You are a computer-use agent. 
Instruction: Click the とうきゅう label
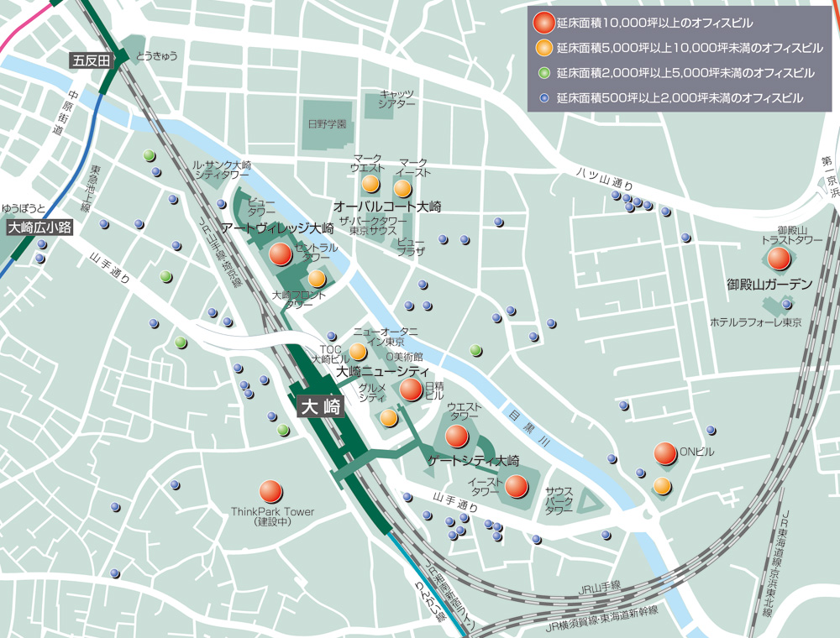tap(156, 56)
